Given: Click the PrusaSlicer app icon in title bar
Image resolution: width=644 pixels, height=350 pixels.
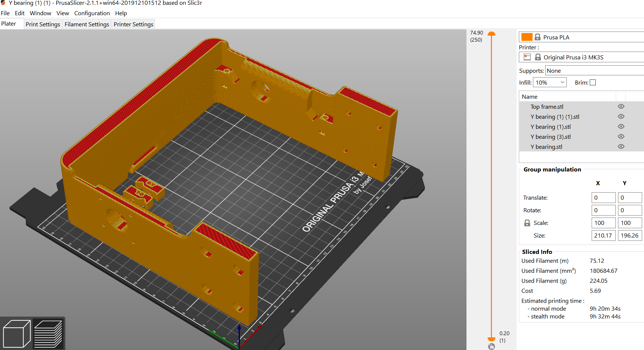Looking at the screenshot, I should [x=3, y=3].
